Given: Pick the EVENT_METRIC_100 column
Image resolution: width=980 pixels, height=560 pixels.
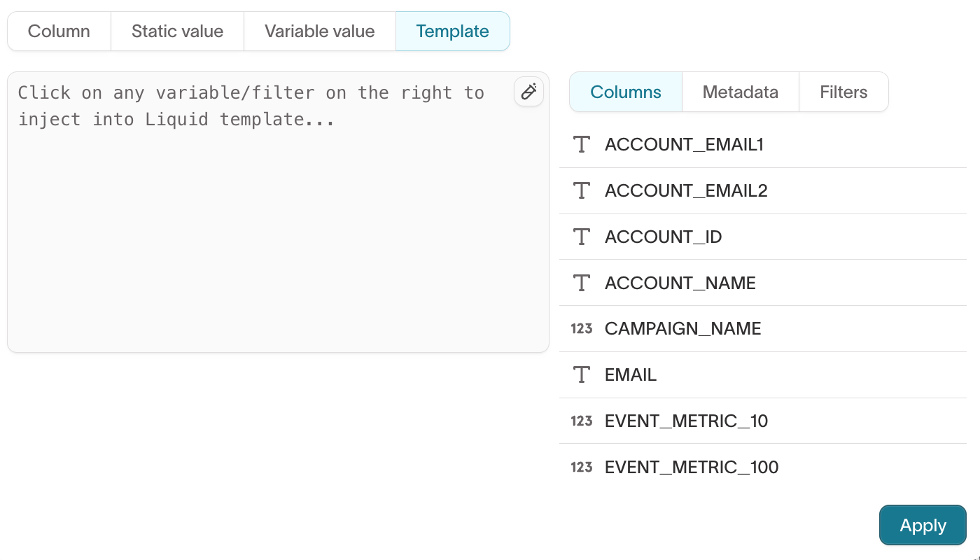Looking at the screenshot, I should point(763,468).
